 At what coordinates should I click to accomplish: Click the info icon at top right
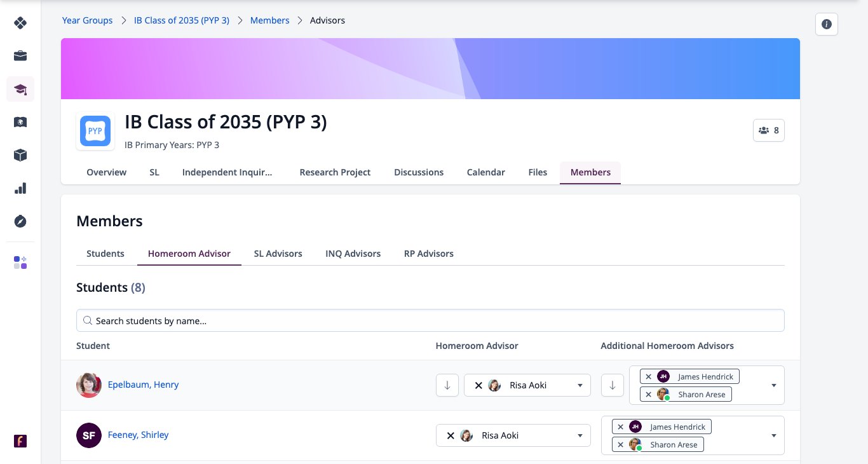(827, 24)
